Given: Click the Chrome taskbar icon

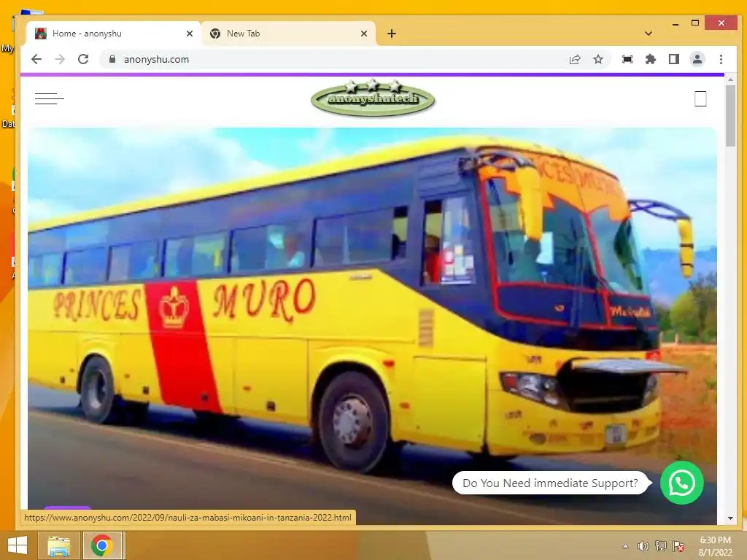Looking at the screenshot, I should (x=102, y=545).
